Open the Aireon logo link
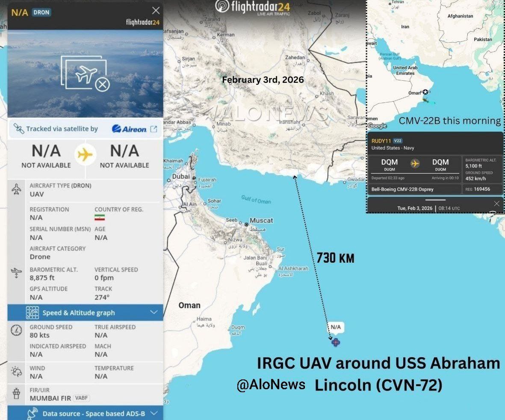The height and width of the screenshot is (420, 505). (x=129, y=129)
